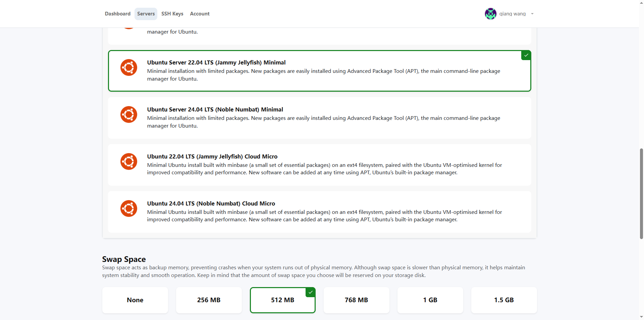Open the user account dropdown arrow
The image size is (644, 320).
coord(532,14)
